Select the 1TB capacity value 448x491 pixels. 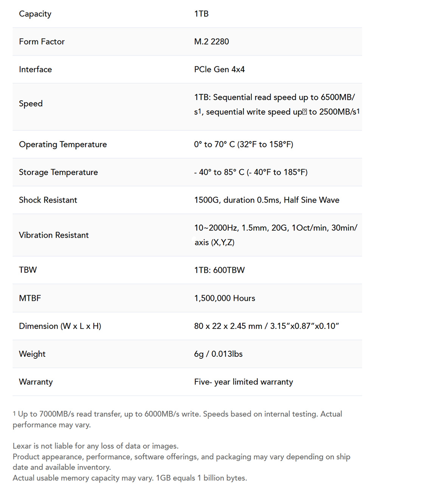click(x=202, y=14)
